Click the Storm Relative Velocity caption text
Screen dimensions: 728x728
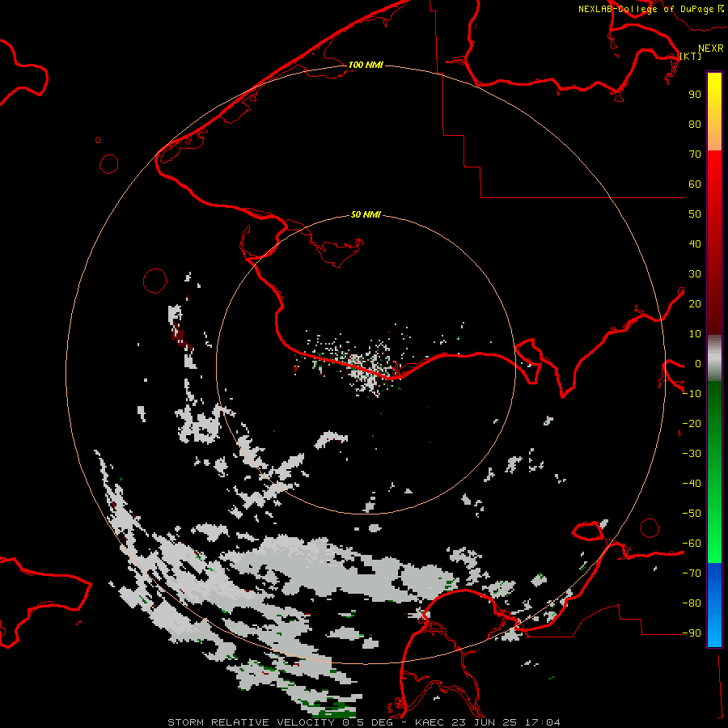coord(363,722)
